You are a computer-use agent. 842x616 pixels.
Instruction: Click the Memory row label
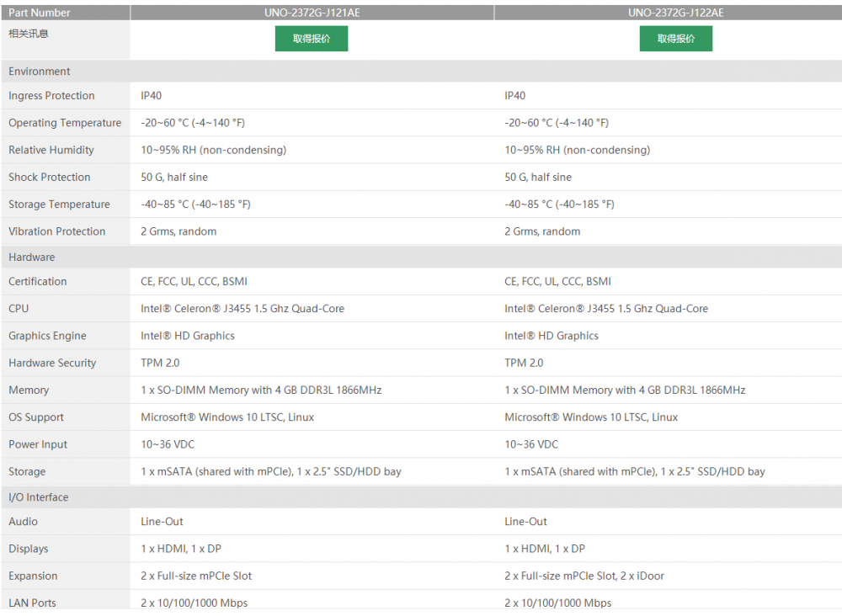29,390
